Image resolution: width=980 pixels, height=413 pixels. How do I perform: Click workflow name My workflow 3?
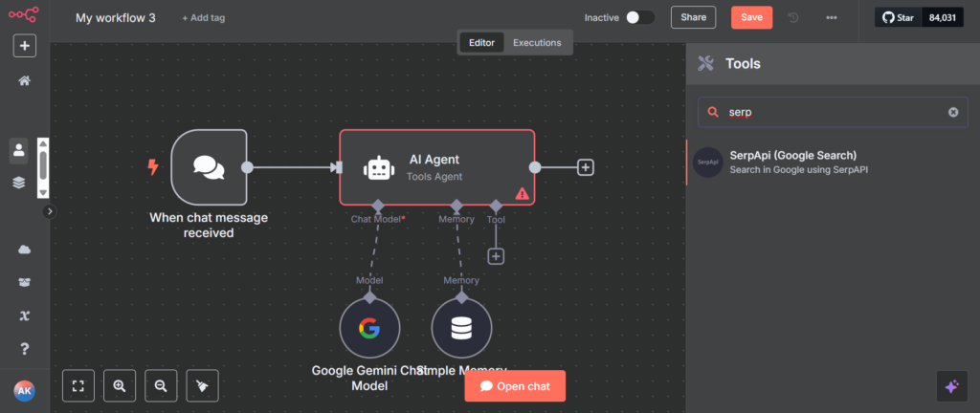coord(116,17)
